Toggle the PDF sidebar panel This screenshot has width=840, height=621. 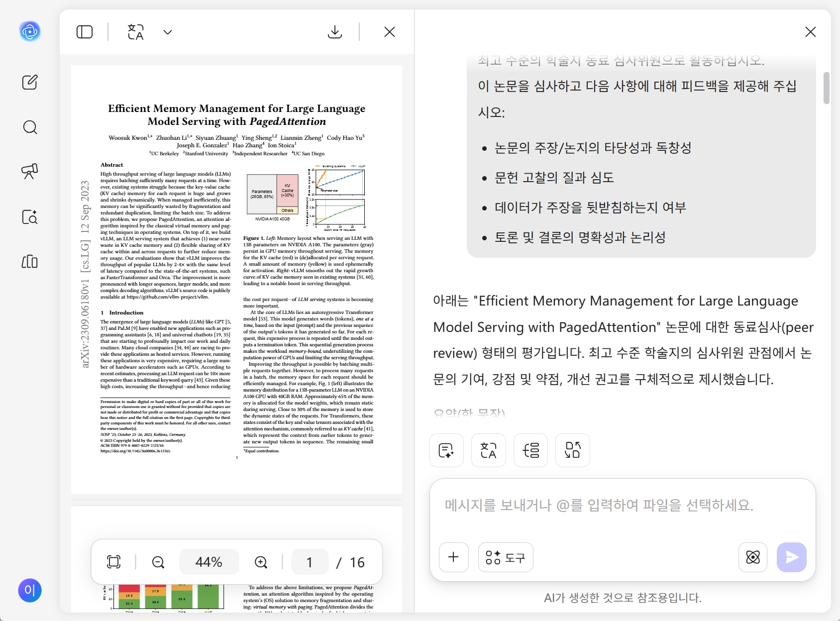pos(85,32)
